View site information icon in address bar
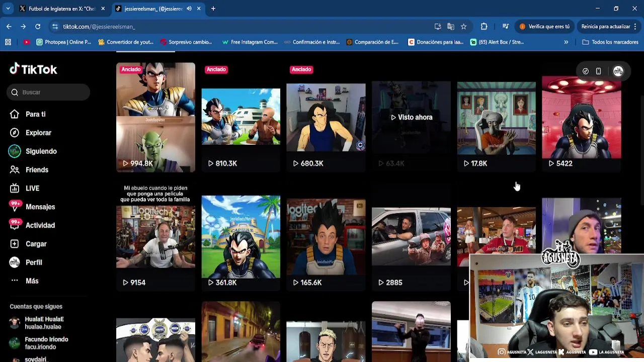The width and height of the screenshot is (644, 362). (55, 26)
